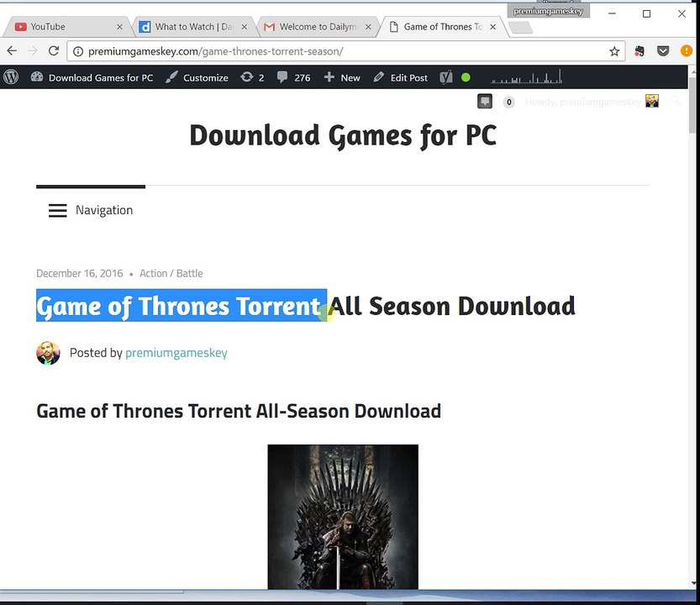Close the Welcome to Dailymotion tab

[368, 27]
